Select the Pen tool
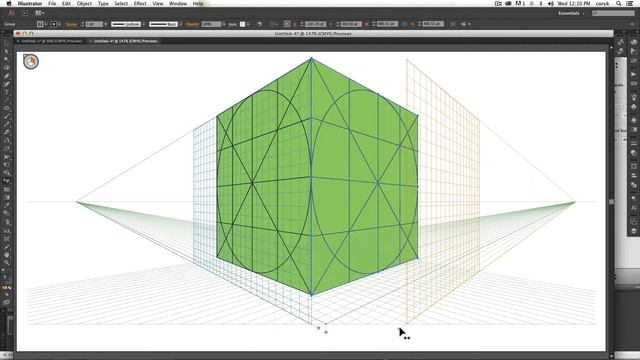 (x=6, y=76)
